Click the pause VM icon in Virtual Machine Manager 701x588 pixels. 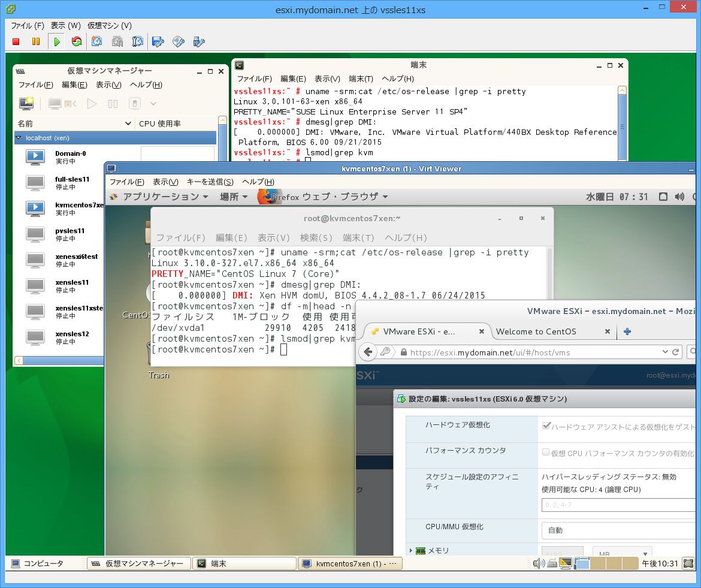113,104
